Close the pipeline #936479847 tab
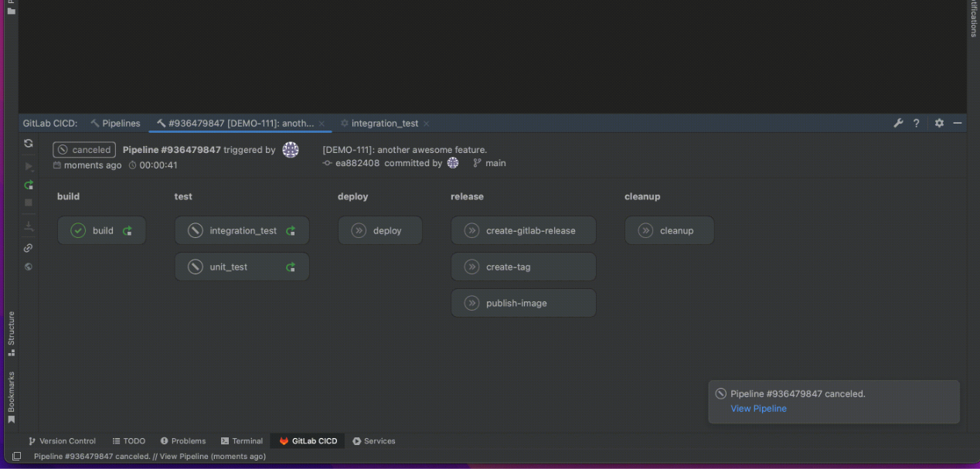The height and width of the screenshot is (469, 980). [x=322, y=124]
